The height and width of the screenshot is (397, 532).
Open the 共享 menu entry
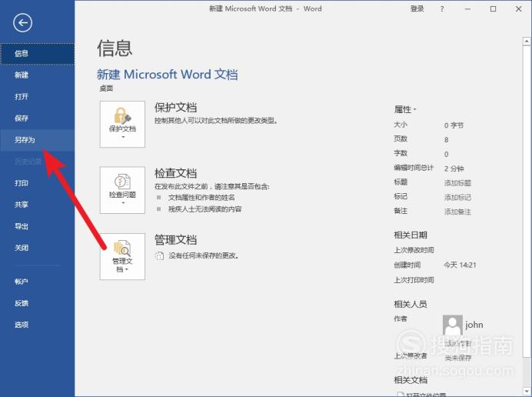click(x=38, y=205)
